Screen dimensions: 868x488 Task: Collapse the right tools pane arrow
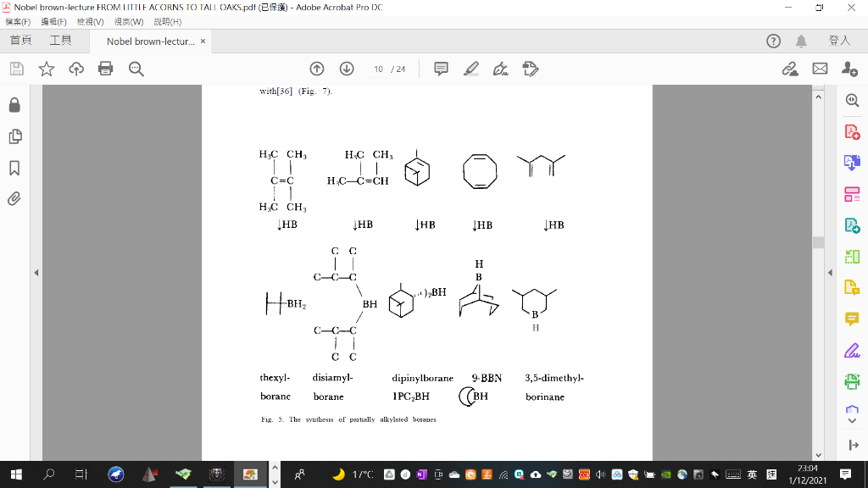click(x=830, y=273)
